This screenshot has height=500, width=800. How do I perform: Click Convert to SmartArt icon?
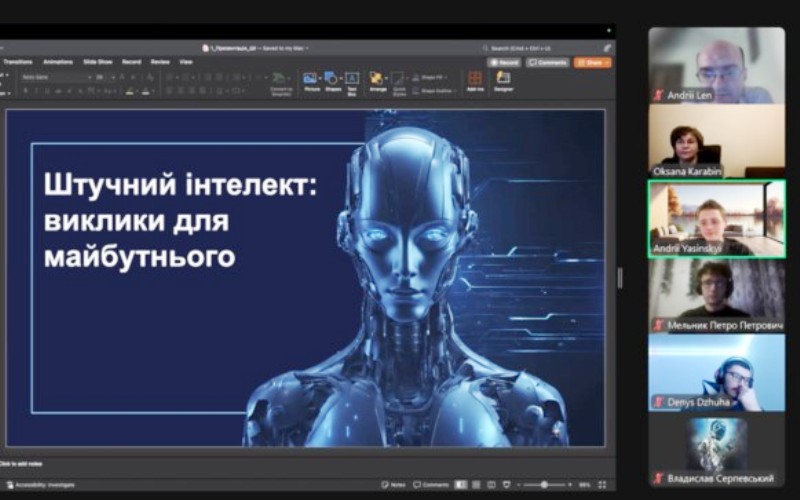point(281,80)
